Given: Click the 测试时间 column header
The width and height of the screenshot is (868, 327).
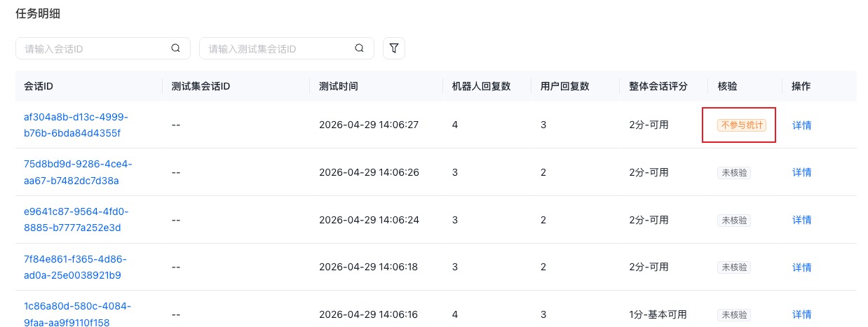Looking at the screenshot, I should tap(338, 86).
